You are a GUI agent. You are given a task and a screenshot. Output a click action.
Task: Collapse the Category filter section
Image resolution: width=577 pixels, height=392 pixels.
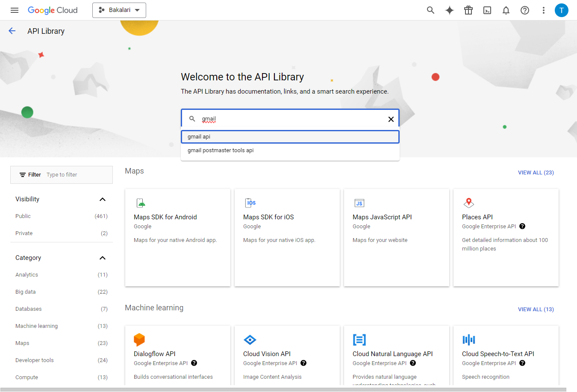(103, 258)
